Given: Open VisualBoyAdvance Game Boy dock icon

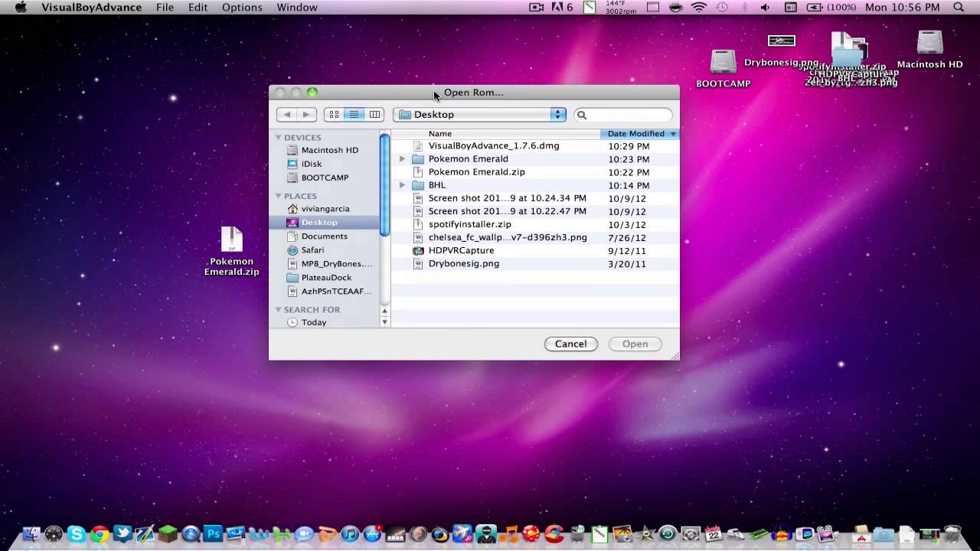Looking at the screenshot, I should click(804, 534).
